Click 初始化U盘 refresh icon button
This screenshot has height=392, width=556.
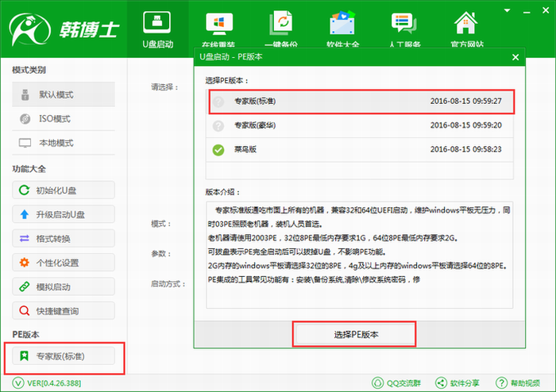(x=64, y=190)
